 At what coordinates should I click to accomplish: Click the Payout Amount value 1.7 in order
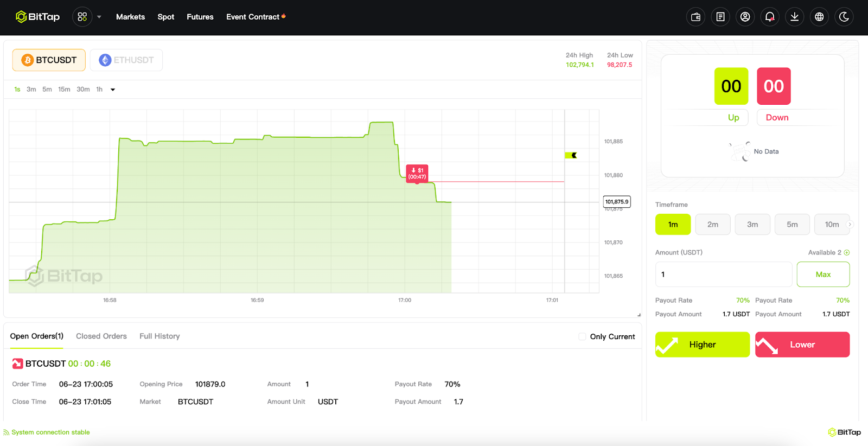(458, 402)
